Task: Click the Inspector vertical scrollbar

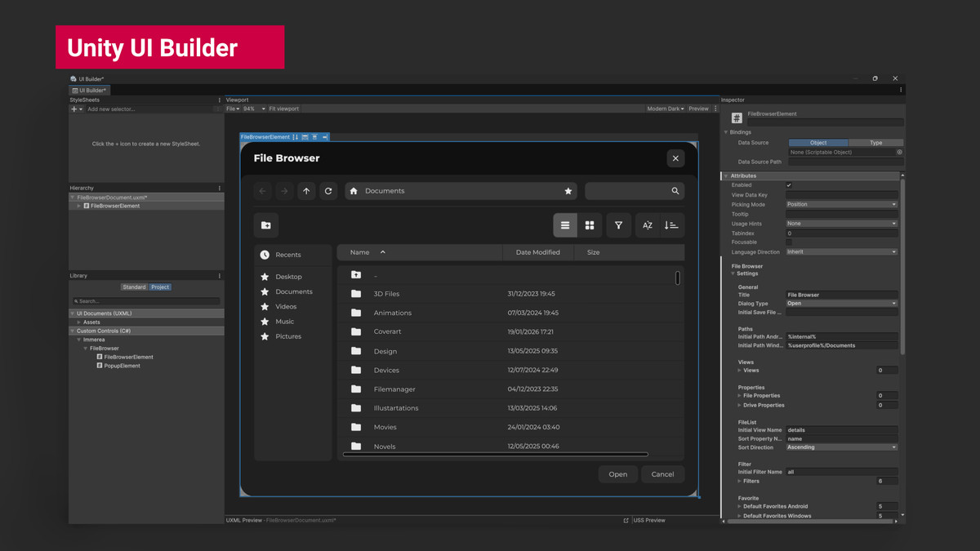Action: coord(902,265)
